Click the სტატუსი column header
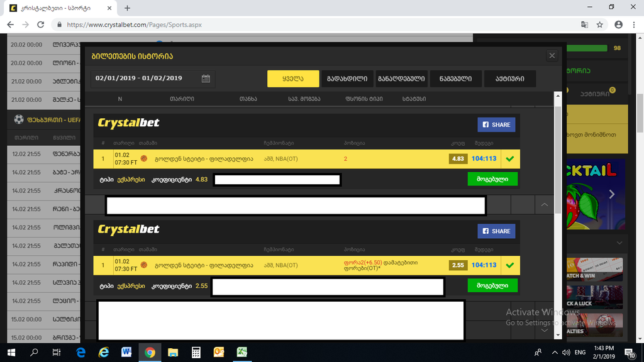This screenshot has height=362, width=644. 414,99
